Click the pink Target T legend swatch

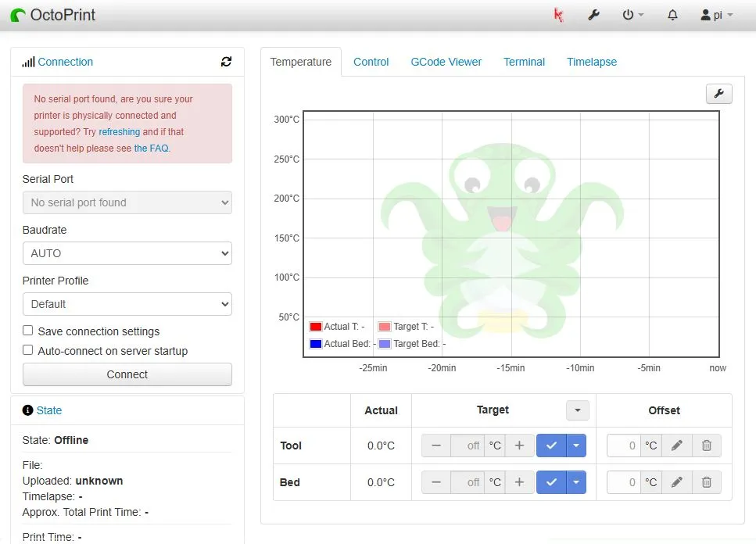coord(385,327)
